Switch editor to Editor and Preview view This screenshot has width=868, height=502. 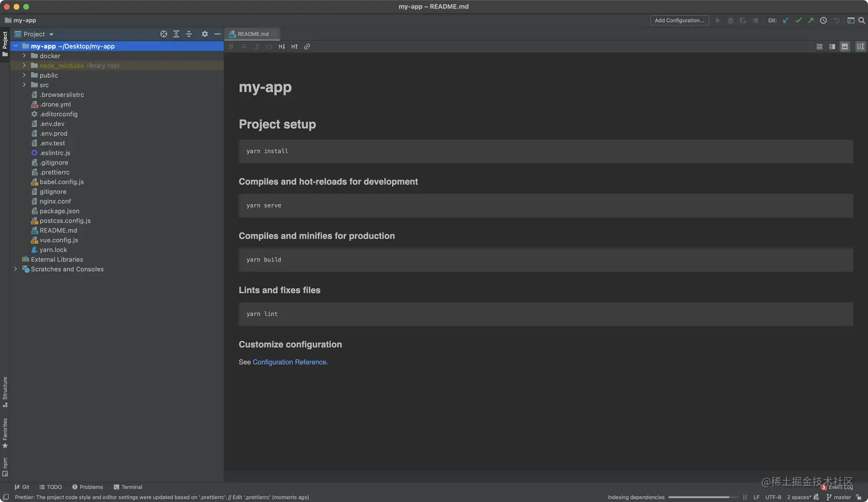click(x=832, y=47)
